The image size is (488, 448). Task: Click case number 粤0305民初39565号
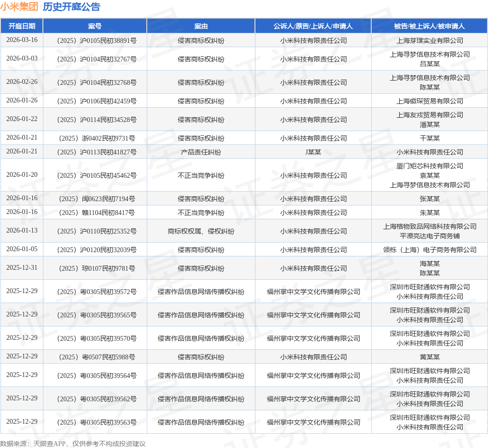click(x=108, y=315)
